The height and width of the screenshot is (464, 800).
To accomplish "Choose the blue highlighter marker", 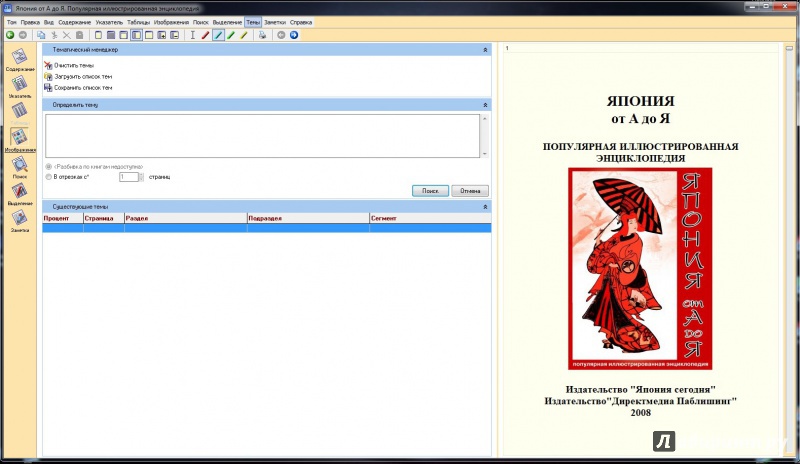I will pyautogui.click(x=218, y=35).
